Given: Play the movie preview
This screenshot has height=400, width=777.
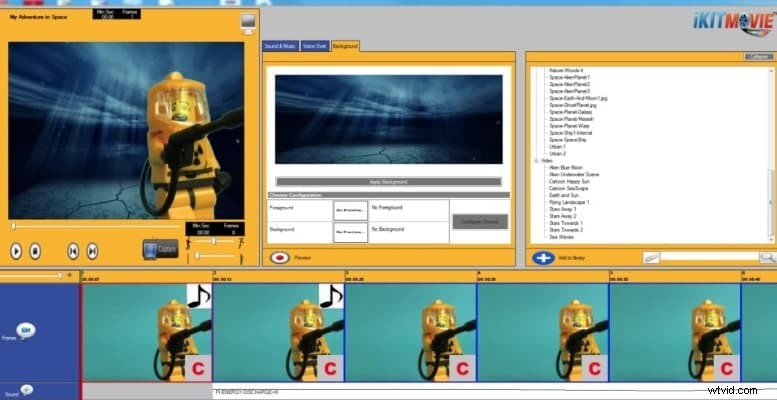Looking at the screenshot, I should 16,251.
